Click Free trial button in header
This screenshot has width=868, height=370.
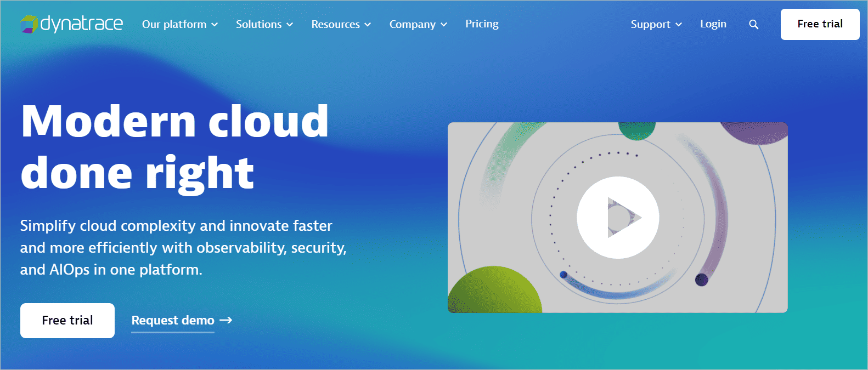[820, 24]
